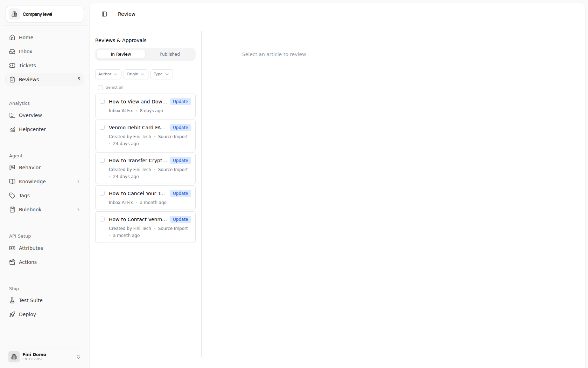Viewport: 588px width, 368px height.
Task: Open 'How to View and Dow...' article title
Action: [138, 102]
